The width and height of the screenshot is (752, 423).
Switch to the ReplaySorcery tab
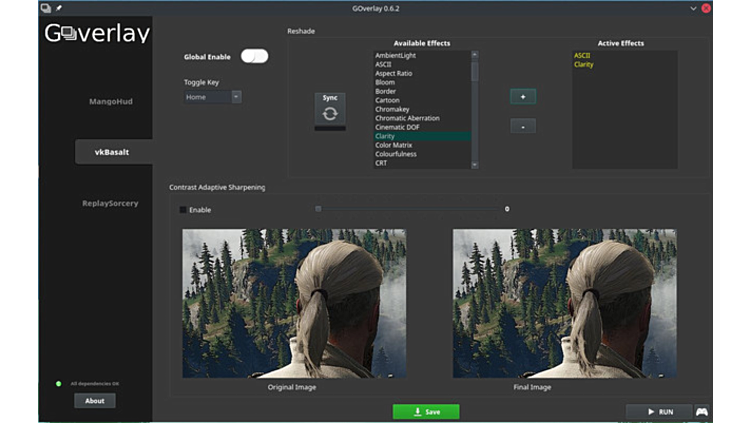(110, 203)
